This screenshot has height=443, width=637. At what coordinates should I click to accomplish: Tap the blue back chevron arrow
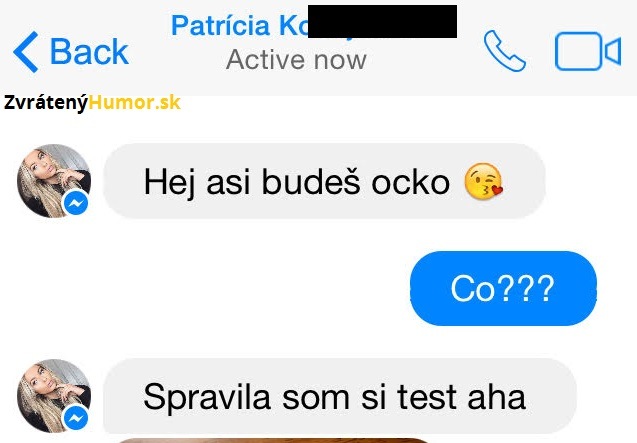click(26, 52)
